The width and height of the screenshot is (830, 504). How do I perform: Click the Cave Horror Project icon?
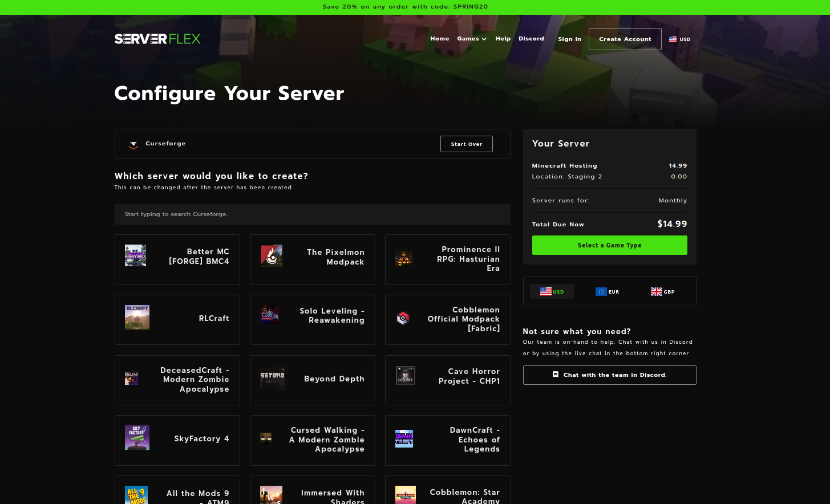click(406, 375)
